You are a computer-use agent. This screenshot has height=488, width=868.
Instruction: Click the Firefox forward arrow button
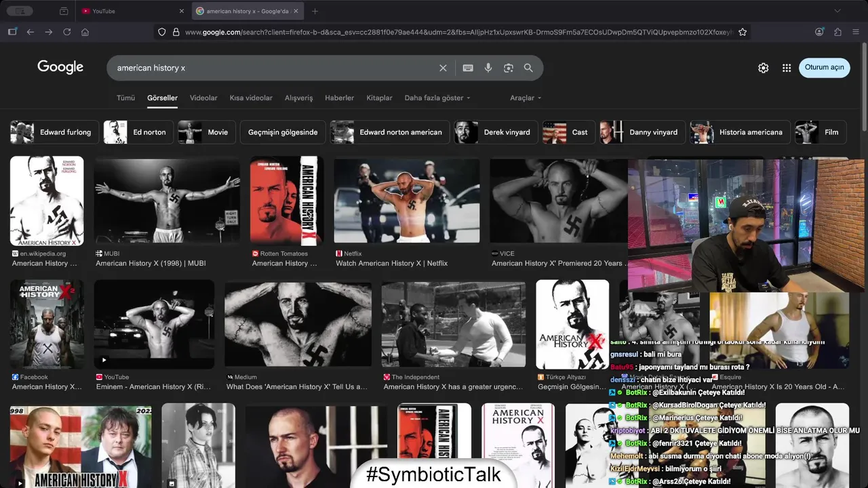[49, 32]
